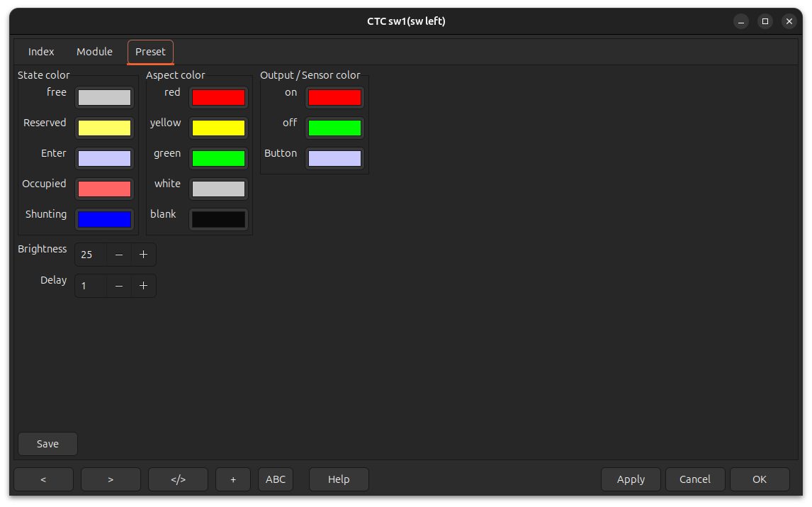Select the Preset tab
Viewport: 812px width, 507px height.
click(x=150, y=52)
